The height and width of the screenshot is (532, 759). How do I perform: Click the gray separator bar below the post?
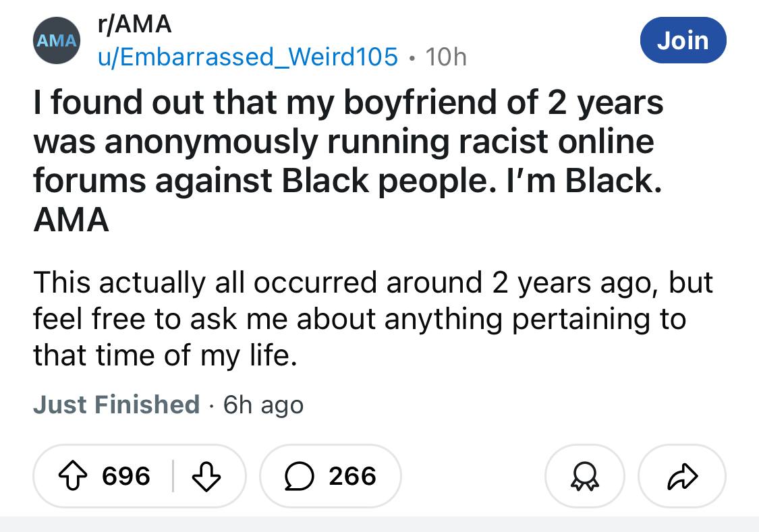point(379,524)
